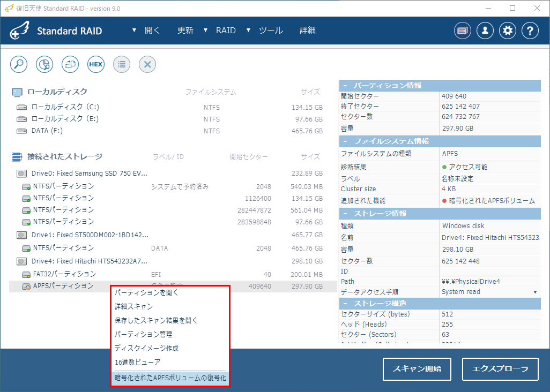Click the 容量 value 297.90 GB
This screenshot has width=550, height=392.
coord(458,129)
